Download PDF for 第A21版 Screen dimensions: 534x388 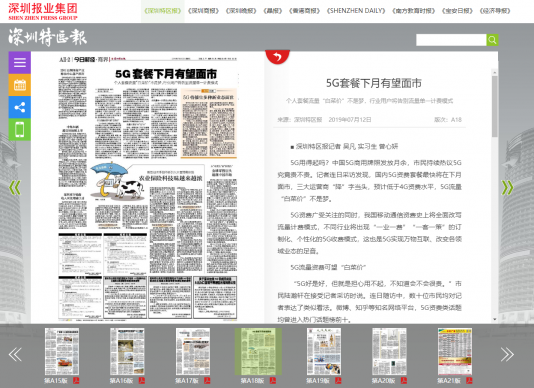pyautogui.click(x=469, y=381)
